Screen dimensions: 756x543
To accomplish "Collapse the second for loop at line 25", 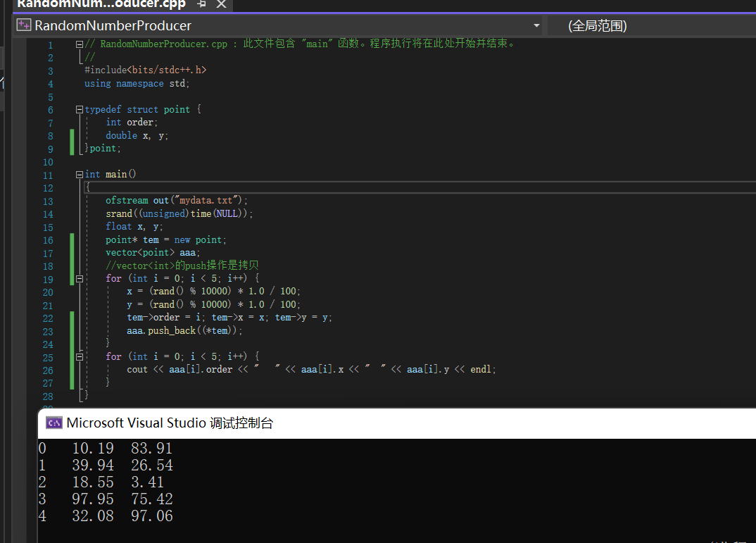I will [80, 357].
